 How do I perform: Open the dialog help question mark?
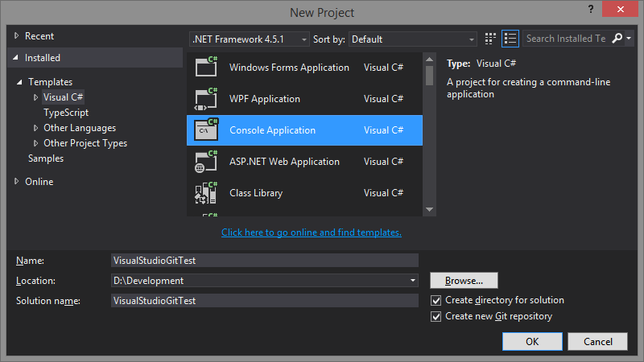[591, 9]
